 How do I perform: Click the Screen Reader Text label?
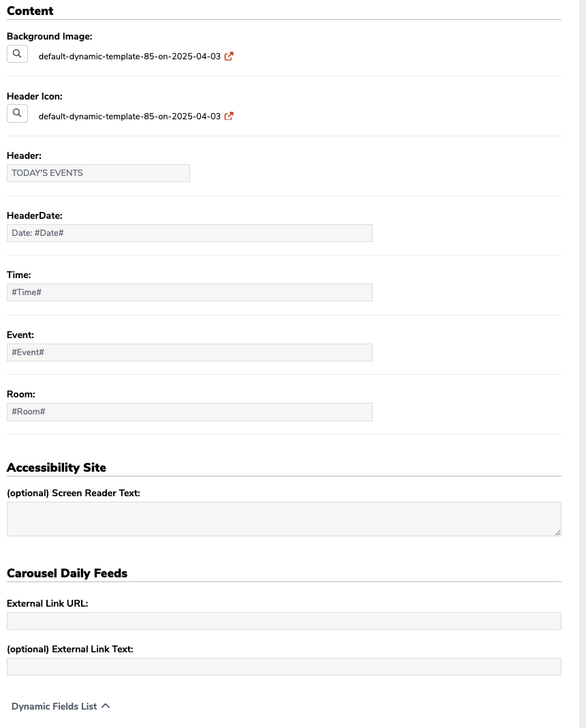click(x=74, y=493)
